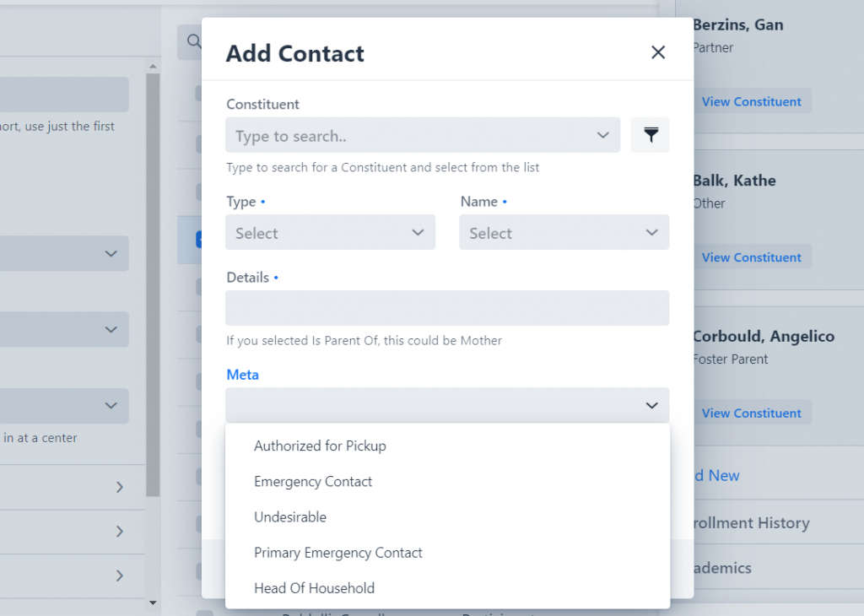Image resolution: width=864 pixels, height=616 pixels.
Task: Open the Enrollment History section
Action: tap(751, 522)
